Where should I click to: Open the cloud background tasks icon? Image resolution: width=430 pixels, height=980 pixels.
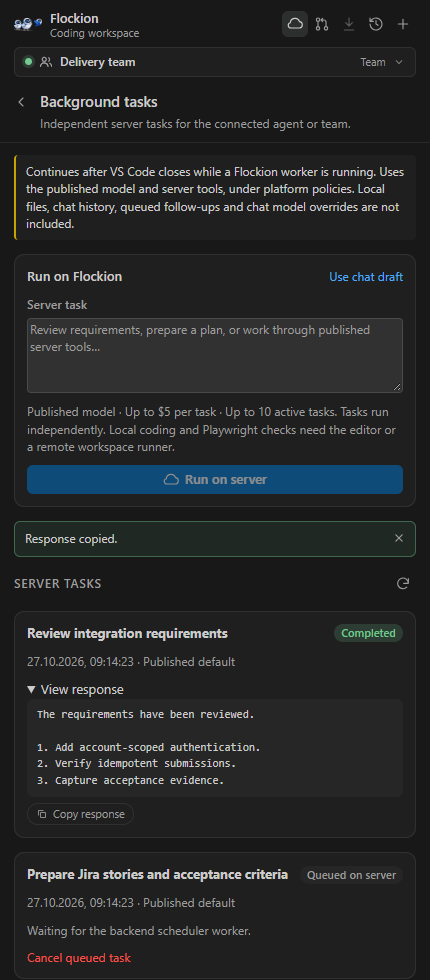point(294,24)
